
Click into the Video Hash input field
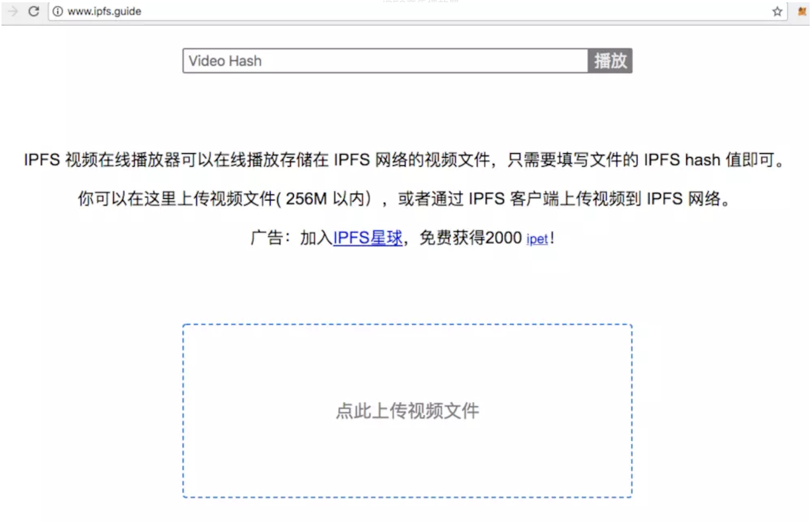coord(385,61)
